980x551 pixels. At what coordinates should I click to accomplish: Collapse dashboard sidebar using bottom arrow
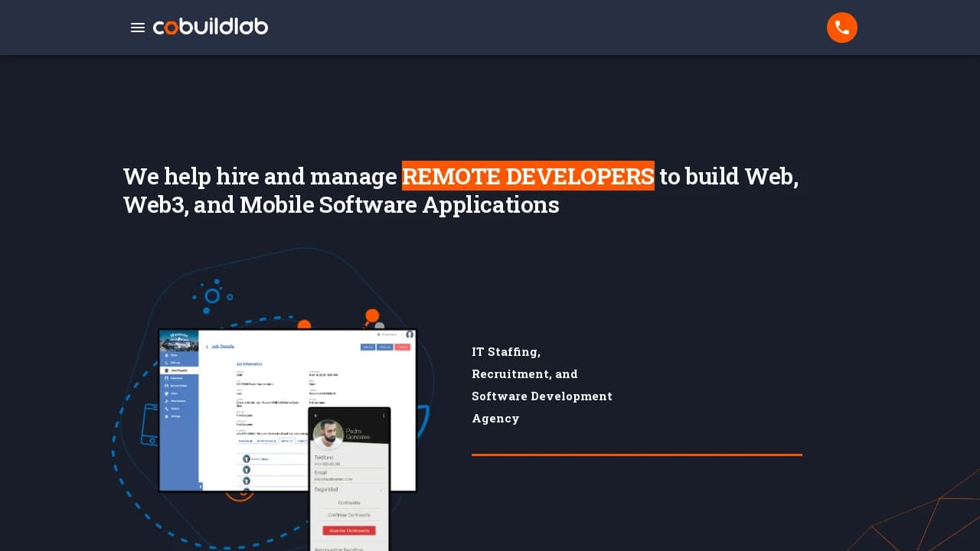click(x=201, y=486)
